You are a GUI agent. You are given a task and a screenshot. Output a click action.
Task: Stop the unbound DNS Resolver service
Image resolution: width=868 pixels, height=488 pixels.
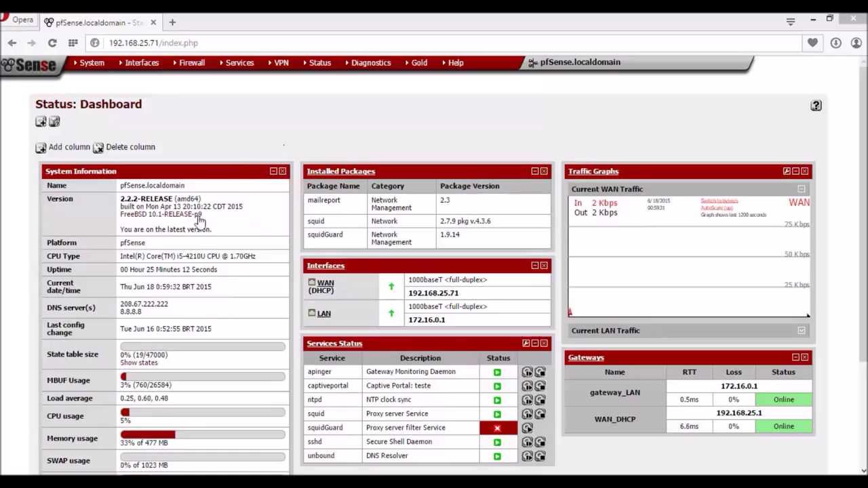tap(540, 456)
